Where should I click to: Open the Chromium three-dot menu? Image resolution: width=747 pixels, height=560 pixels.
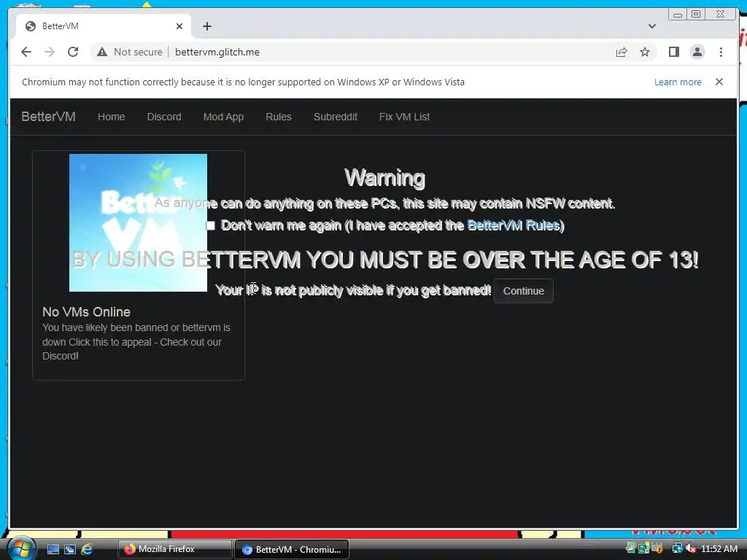721,52
